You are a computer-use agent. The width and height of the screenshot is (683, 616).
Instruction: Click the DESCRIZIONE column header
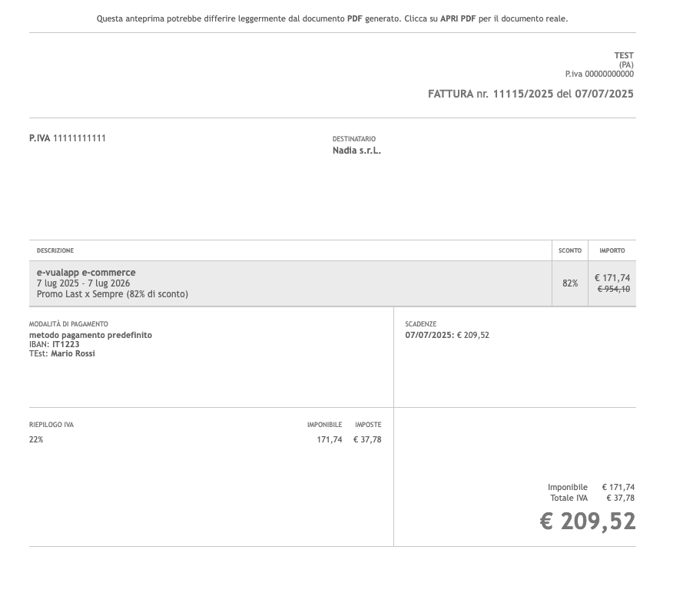[x=55, y=250]
